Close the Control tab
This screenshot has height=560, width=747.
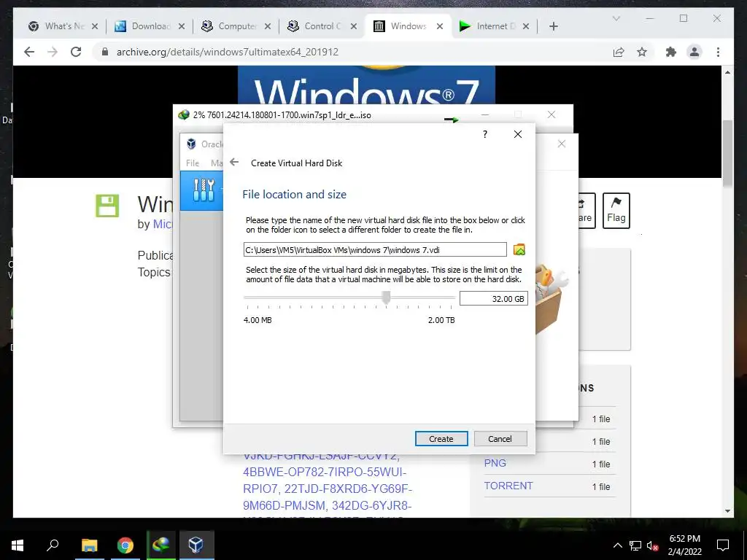tap(354, 26)
